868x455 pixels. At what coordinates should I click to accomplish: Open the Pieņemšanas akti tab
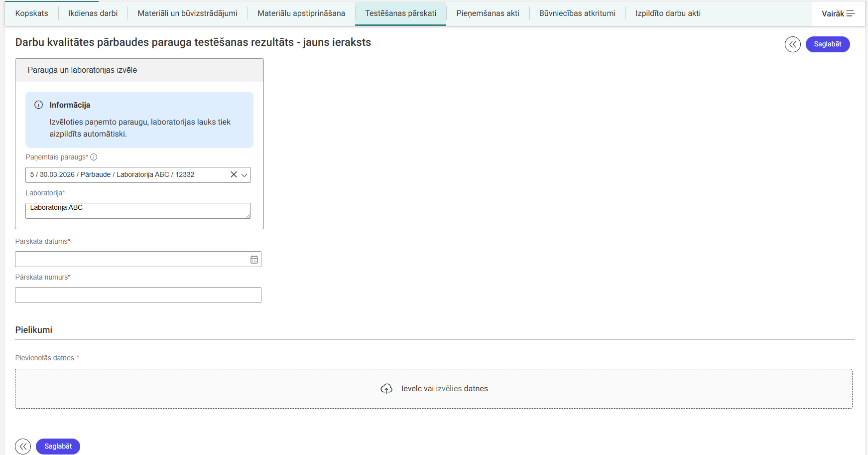coord(488,13)
